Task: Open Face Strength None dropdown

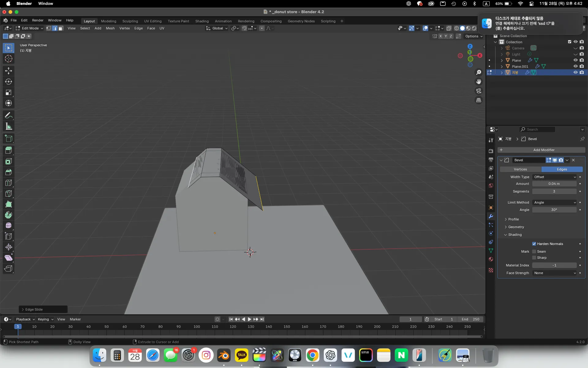Action: pos(555,273)
